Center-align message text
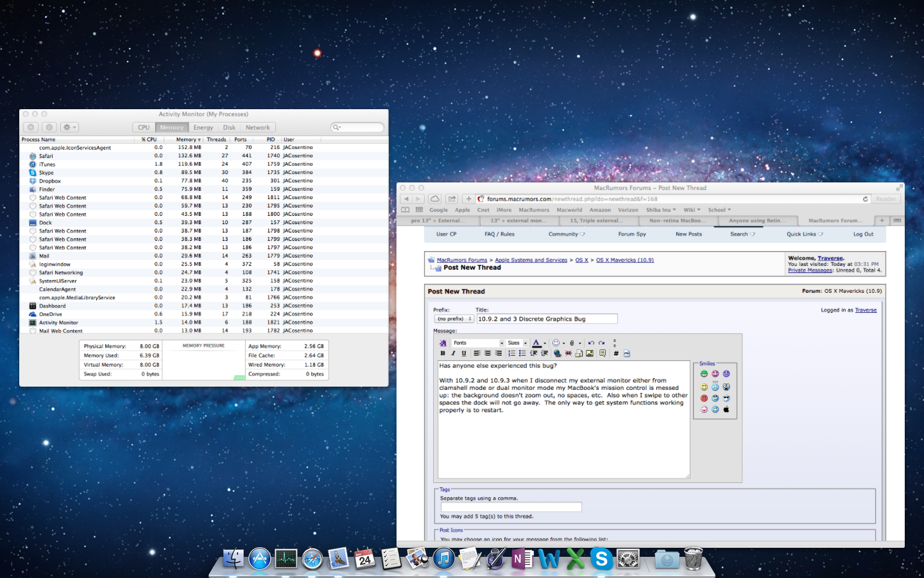924x578 pixels. (x=488, y=353)
